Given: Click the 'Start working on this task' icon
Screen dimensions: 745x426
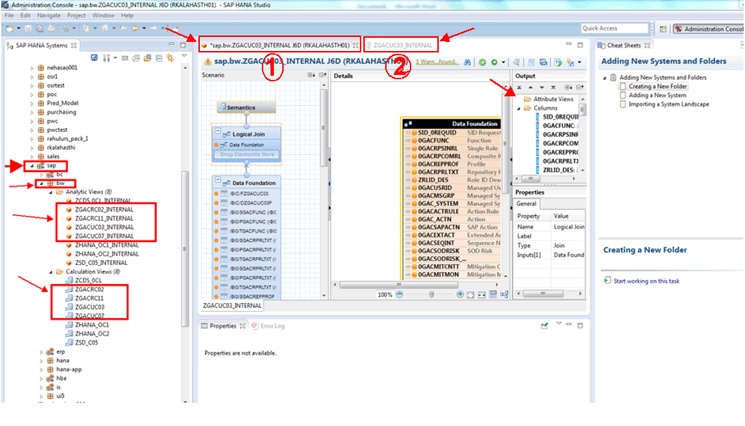Looking at the screenshot, I should [606, 281].
